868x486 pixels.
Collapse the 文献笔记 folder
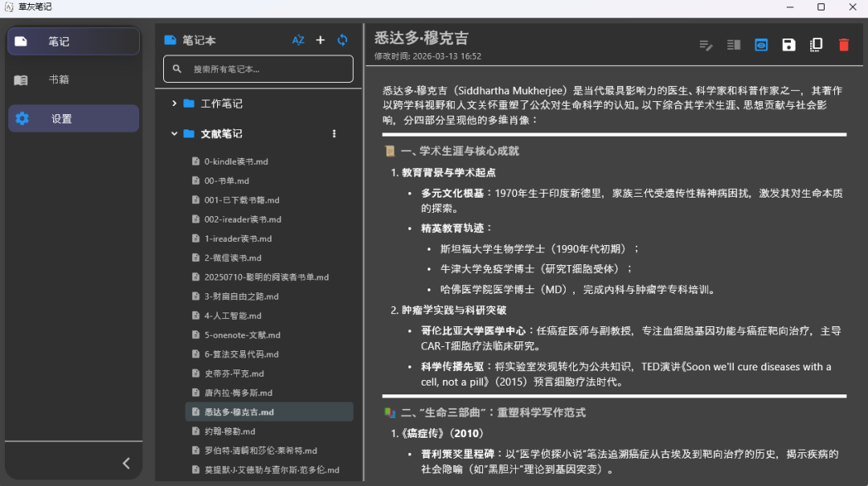pyautogui.click(x=174, y=133)
